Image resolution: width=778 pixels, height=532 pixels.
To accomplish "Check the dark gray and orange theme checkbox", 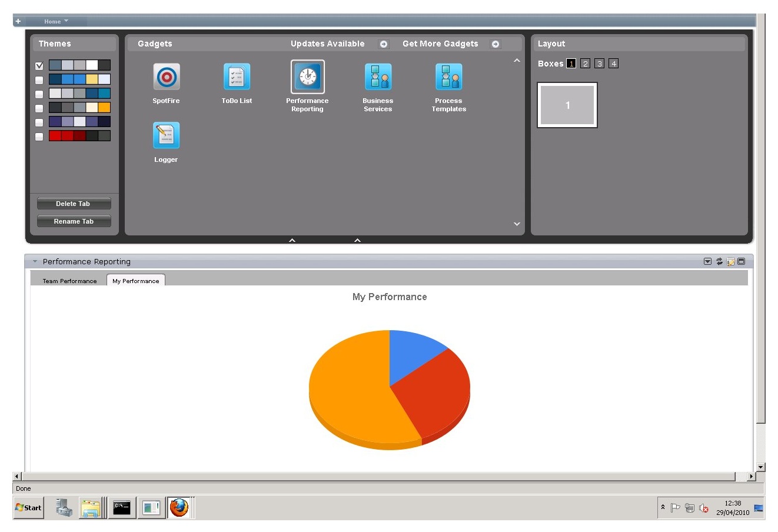I will click(39, 108).
